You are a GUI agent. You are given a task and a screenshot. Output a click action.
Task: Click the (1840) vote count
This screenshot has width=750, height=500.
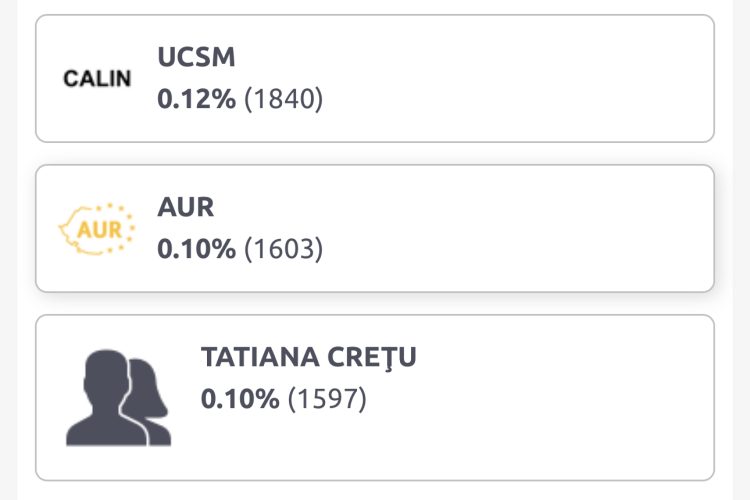(284, 99)
